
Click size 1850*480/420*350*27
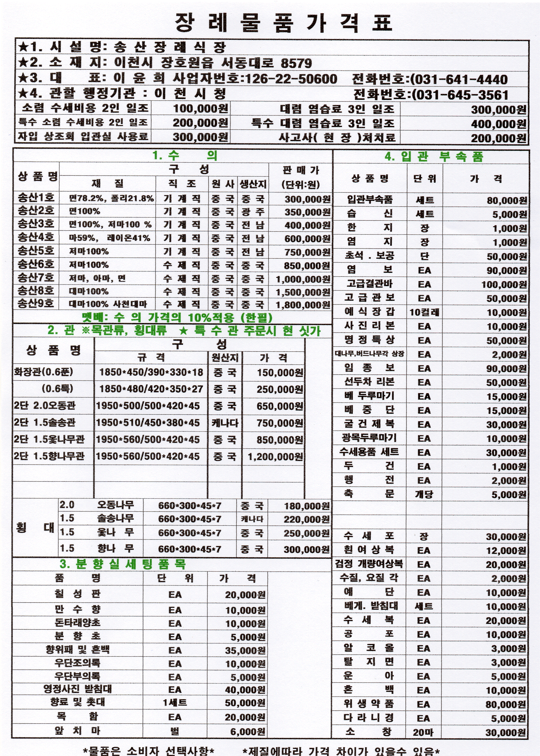[x=151, y=389]
